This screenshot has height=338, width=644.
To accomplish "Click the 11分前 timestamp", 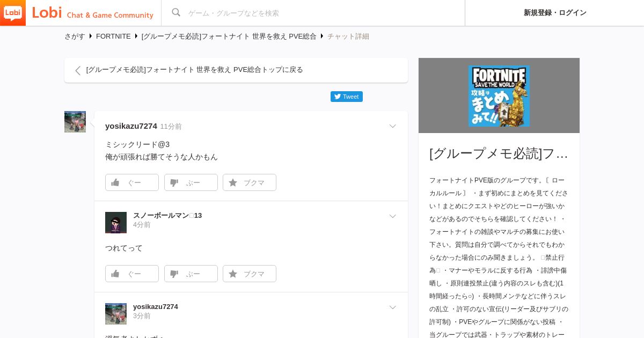I will pos(171,127).
